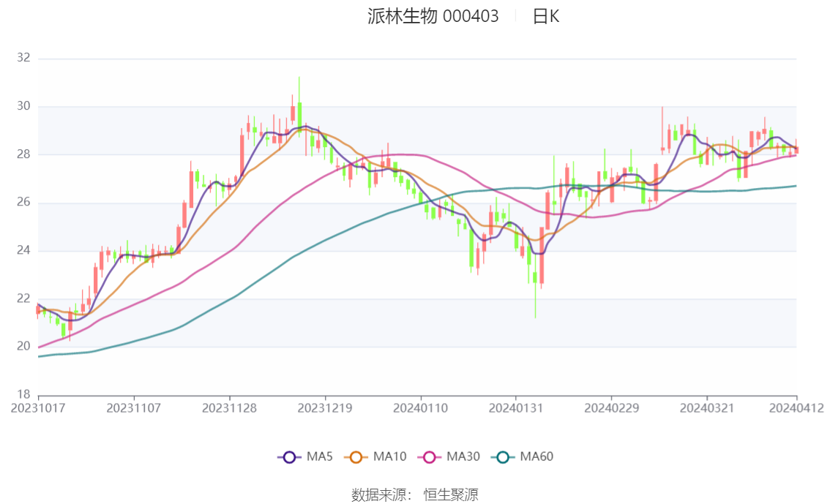Toggle MA30 visibility via legend text
This screenshot has width=830, height=504.
pyautogui.click(x=463, y=457)
